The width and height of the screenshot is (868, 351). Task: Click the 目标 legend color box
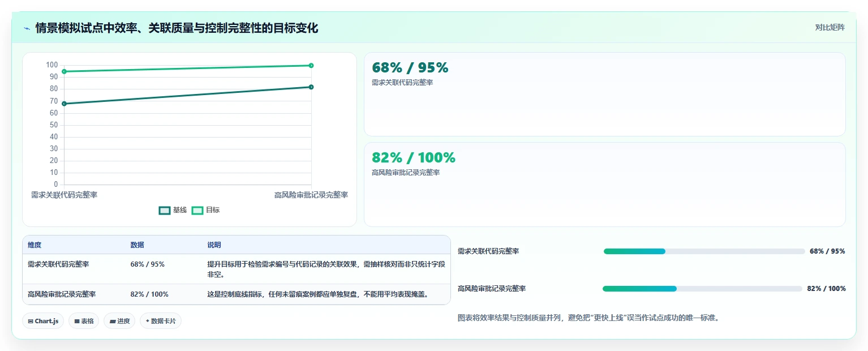(x=197, y=210)
